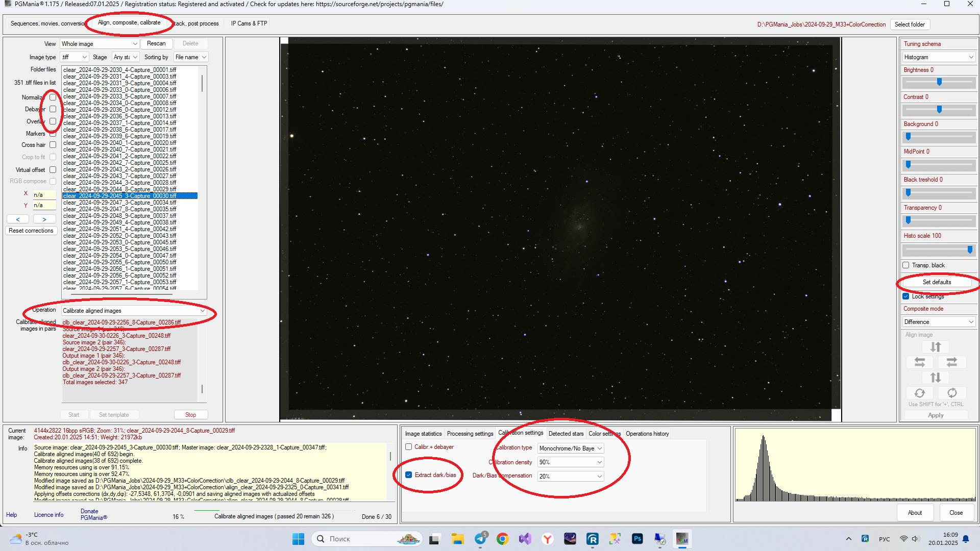Click the Brightness slider handle
The image size is (980, 551).
[939, 82]
